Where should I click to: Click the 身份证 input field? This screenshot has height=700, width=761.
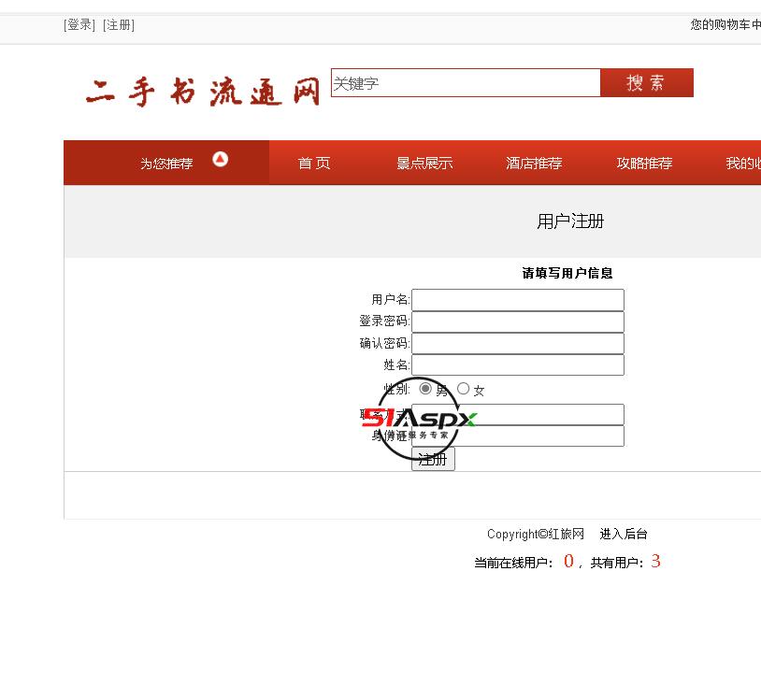[x=518, y=436]
